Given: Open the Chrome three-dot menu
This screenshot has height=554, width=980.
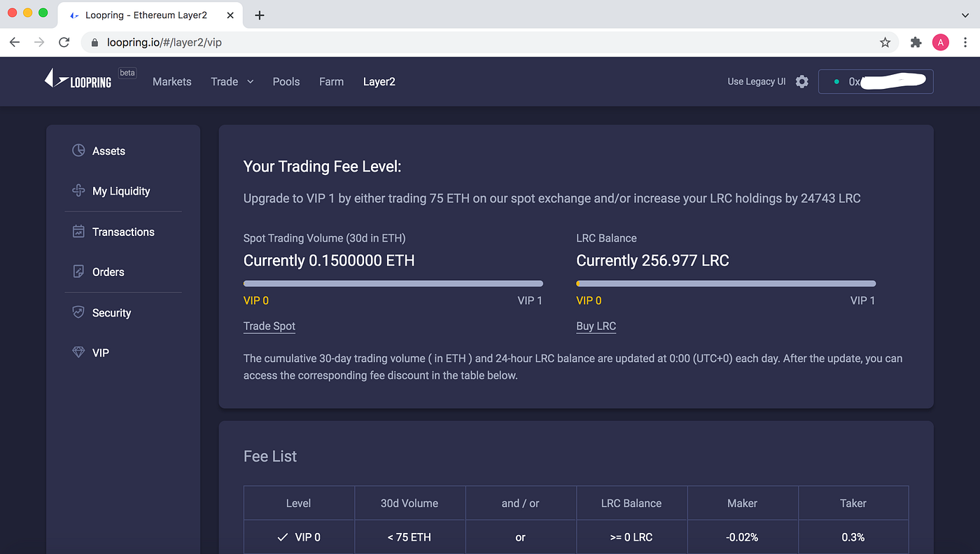Looking at the screenshot, I should [965, 42].
